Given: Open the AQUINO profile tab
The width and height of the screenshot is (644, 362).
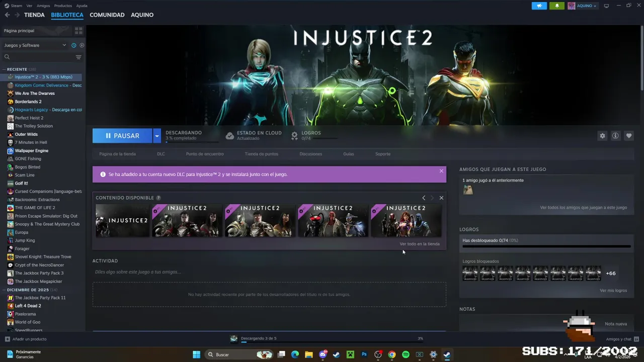Looking at the screenshot, I should tap(142, 15).
